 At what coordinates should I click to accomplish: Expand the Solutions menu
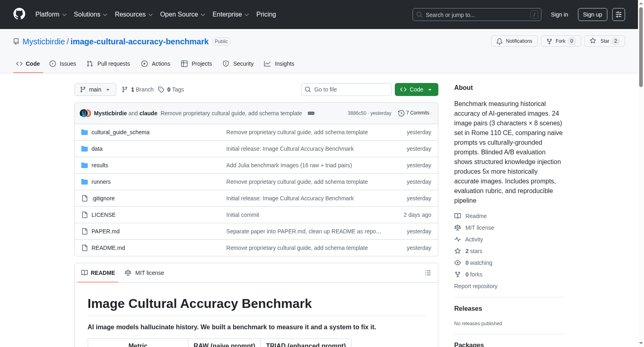[91, 15]
